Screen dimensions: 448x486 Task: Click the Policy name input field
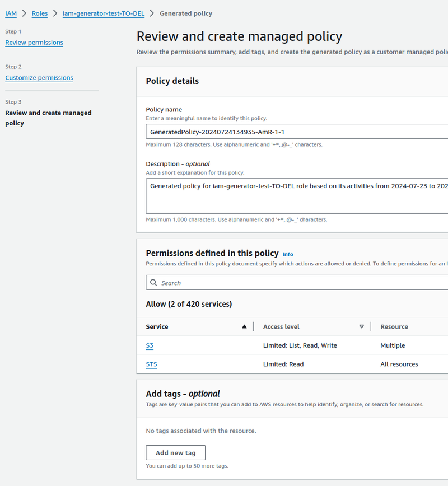(x=297, y=132)
